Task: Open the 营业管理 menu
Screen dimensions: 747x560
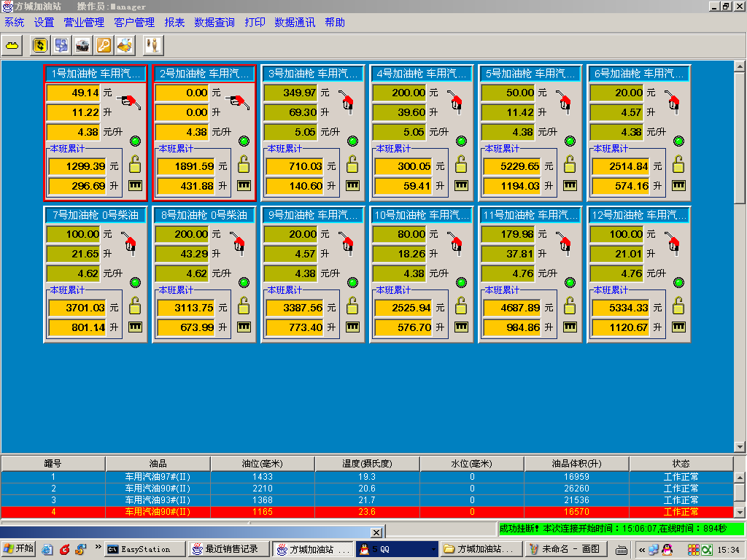Action: point(84,23)
